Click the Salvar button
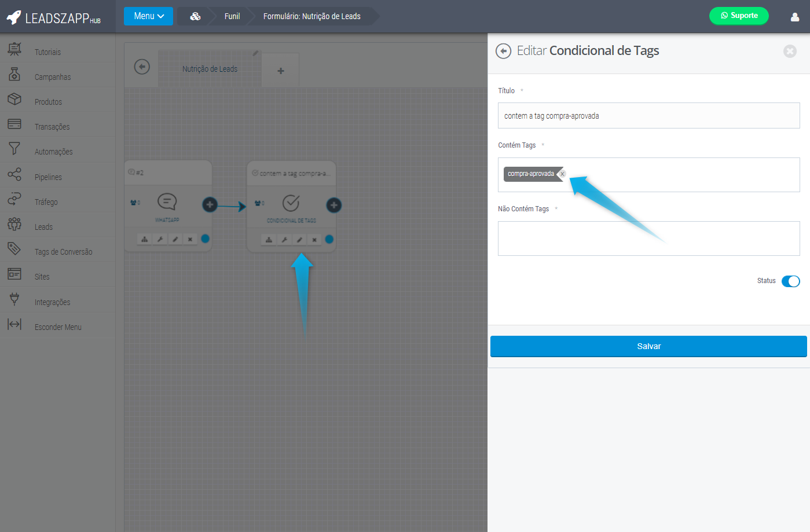 648,346
